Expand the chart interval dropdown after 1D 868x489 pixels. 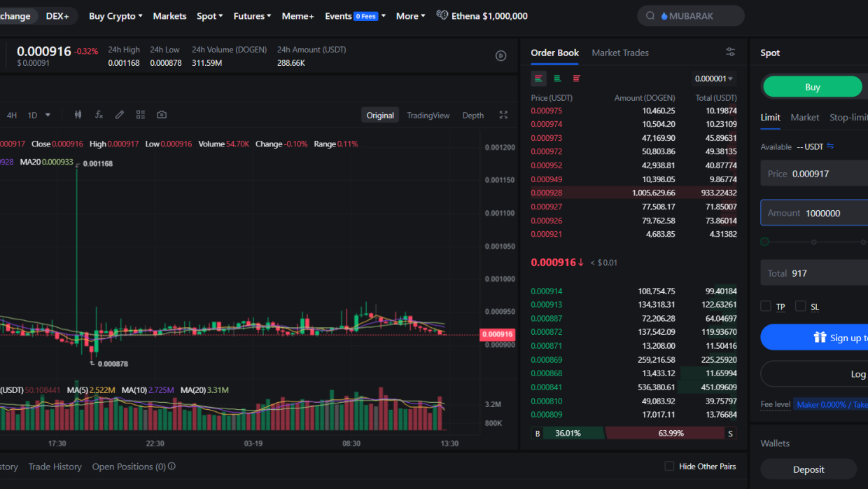(48, 115)
